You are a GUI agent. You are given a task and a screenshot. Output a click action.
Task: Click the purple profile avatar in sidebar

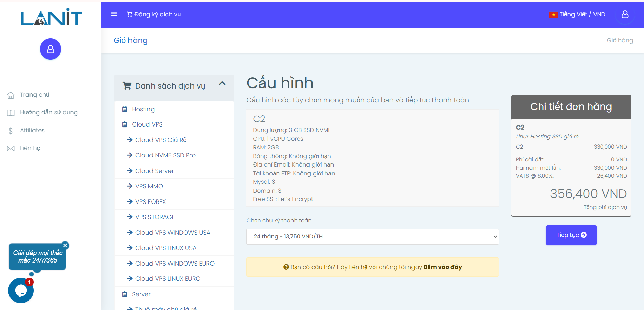click(x=51, y=49)
